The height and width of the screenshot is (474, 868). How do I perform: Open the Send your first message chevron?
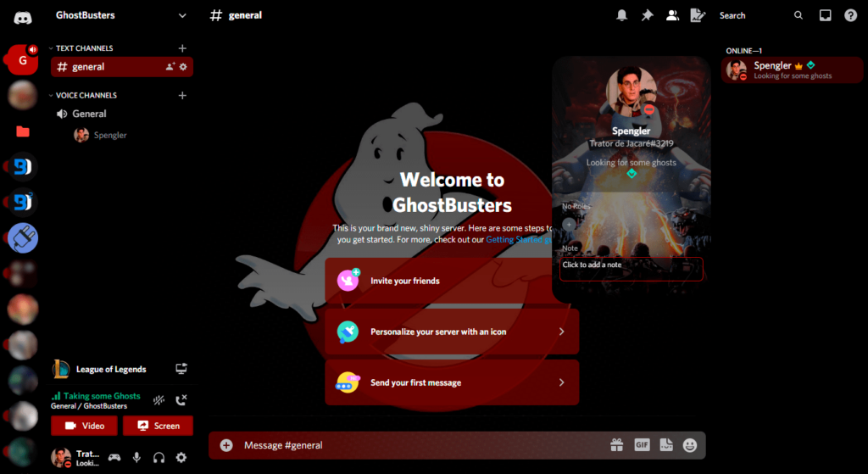coord(561,382)
